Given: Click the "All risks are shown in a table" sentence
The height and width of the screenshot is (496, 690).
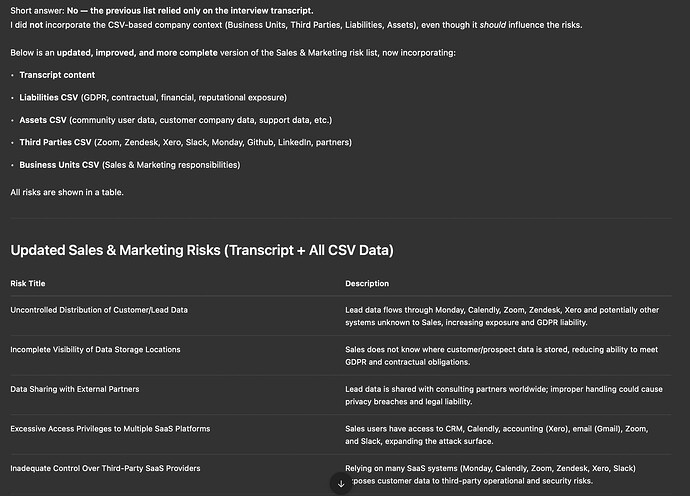Looking at the screenshot, I should [67, 192].
